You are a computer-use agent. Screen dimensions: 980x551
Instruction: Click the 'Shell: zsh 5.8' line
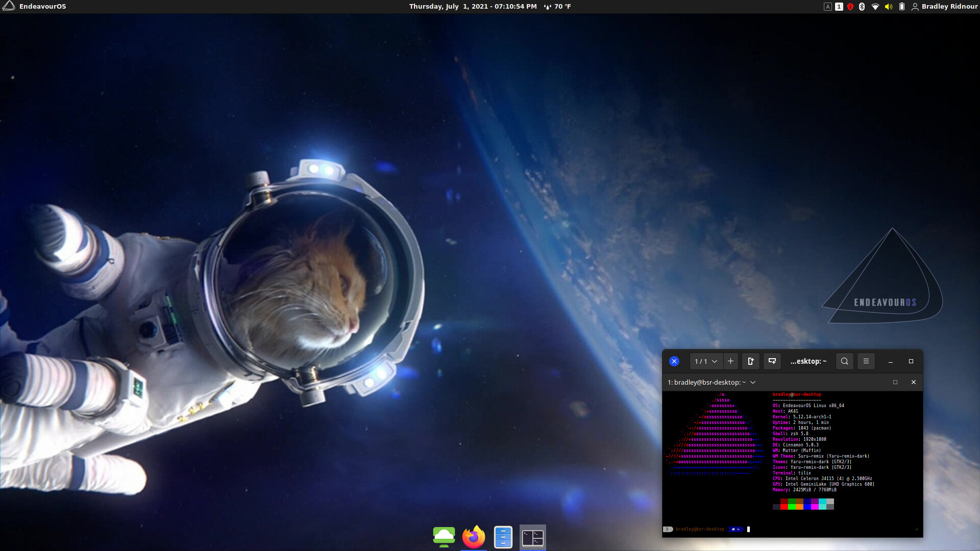coord(791,434)
